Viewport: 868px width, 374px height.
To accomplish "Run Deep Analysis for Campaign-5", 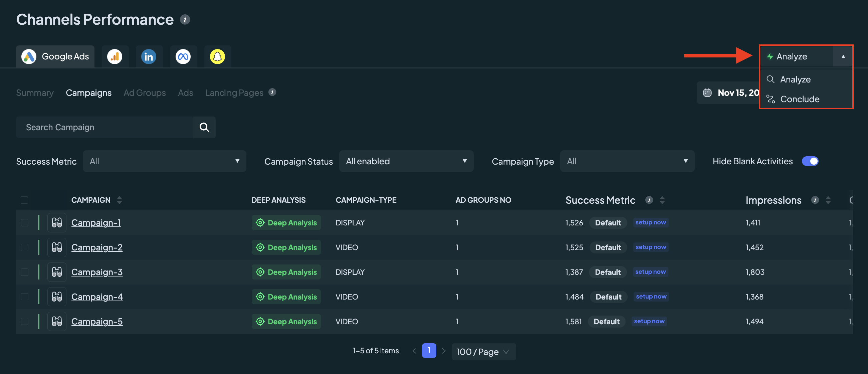I will click(286, 322).
